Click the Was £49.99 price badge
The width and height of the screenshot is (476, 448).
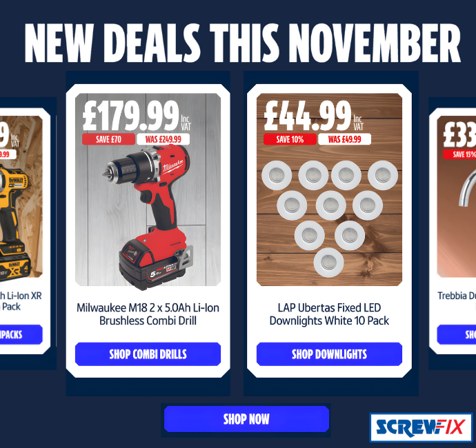click(344, 139)
